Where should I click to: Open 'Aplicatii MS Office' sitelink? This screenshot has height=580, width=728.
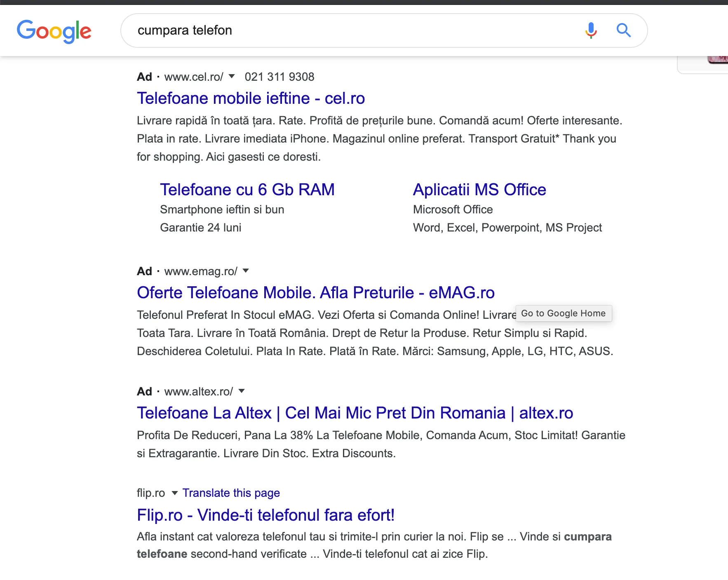pyautogui.click(x=479, y=190)
